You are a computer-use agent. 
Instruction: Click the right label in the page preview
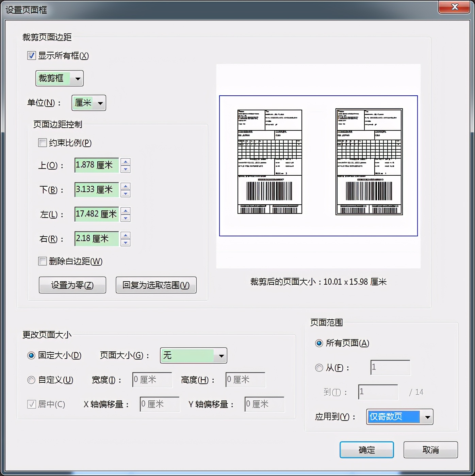pos(369,162)
